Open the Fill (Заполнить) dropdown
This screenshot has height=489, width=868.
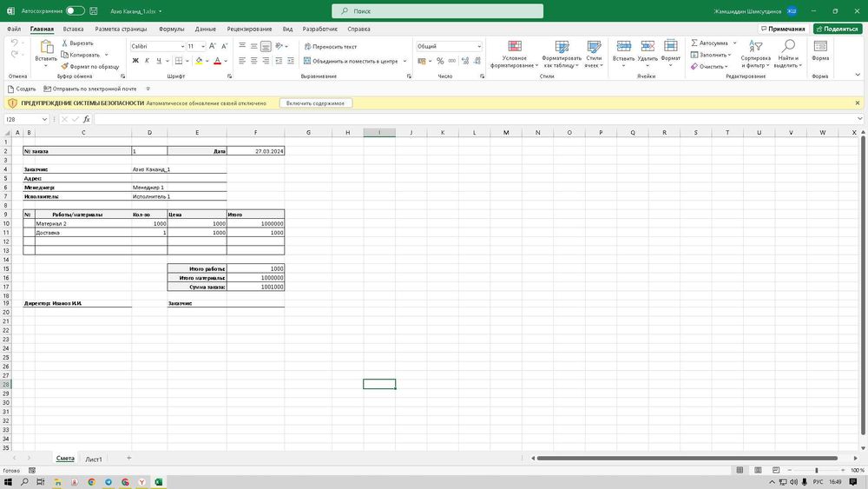click(711, 55)
